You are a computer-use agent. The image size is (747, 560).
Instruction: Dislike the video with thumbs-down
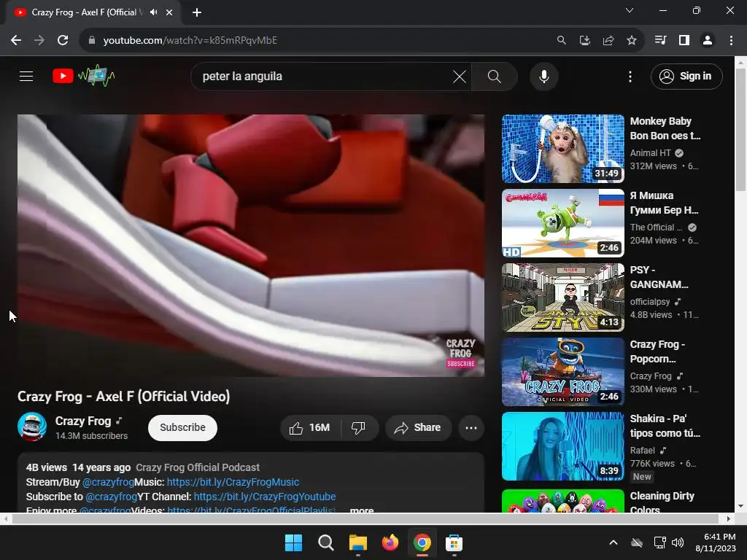[358, 427]
